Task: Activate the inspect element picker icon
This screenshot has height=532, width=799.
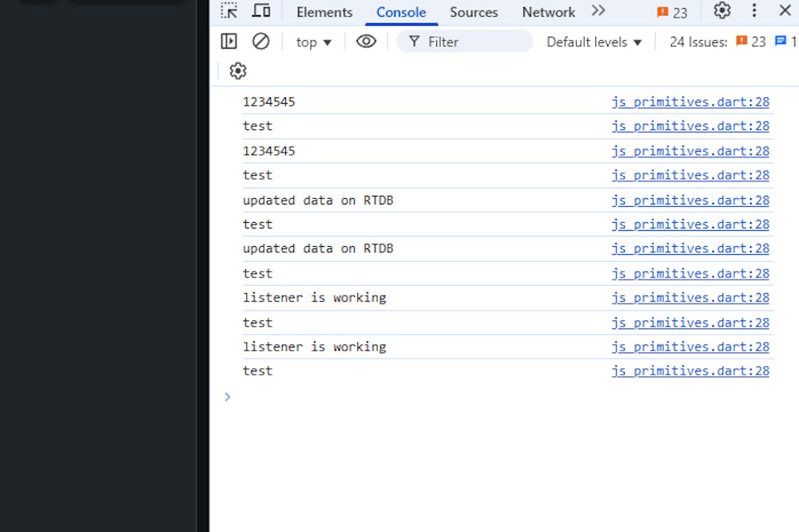Action: pos(229,11)
